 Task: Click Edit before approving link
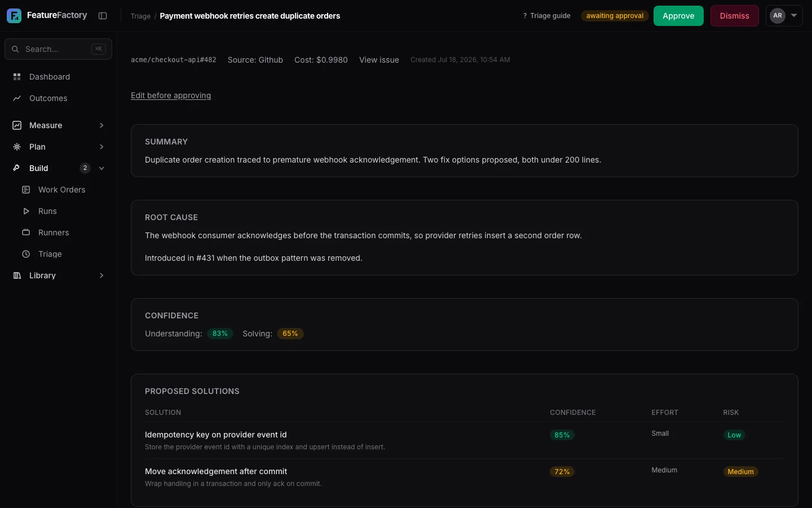tap(171, 95)
